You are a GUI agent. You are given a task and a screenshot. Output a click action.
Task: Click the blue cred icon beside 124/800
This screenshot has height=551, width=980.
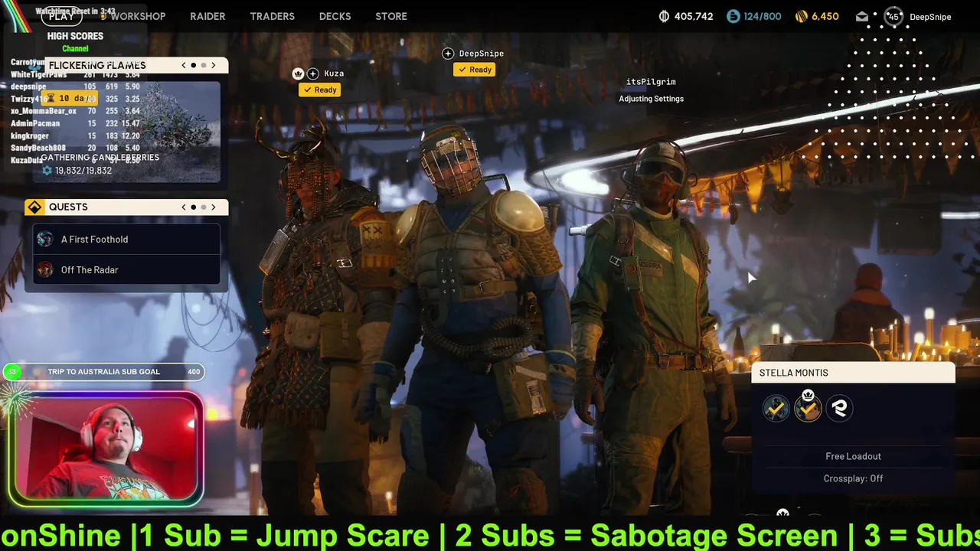733,16
